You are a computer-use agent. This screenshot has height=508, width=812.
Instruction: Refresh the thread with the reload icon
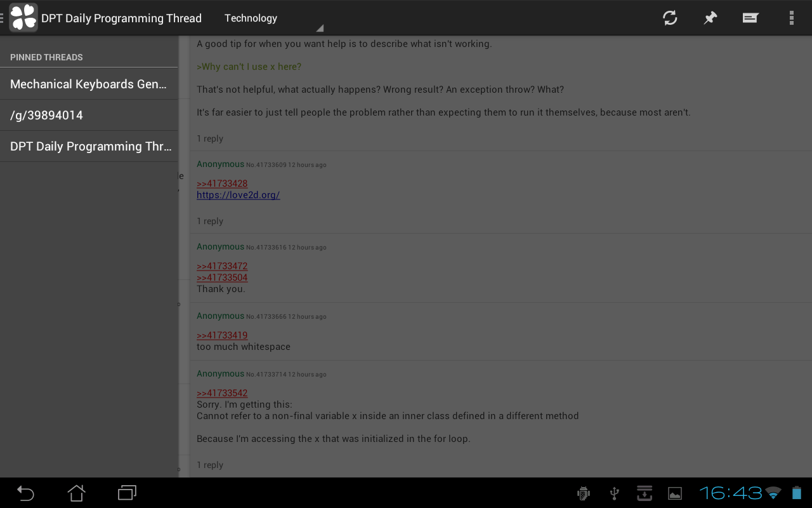(x=670, y=18)
